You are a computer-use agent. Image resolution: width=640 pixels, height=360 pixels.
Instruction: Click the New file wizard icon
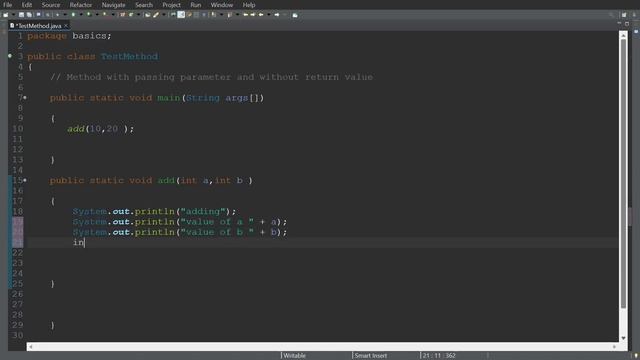(6, 15)
